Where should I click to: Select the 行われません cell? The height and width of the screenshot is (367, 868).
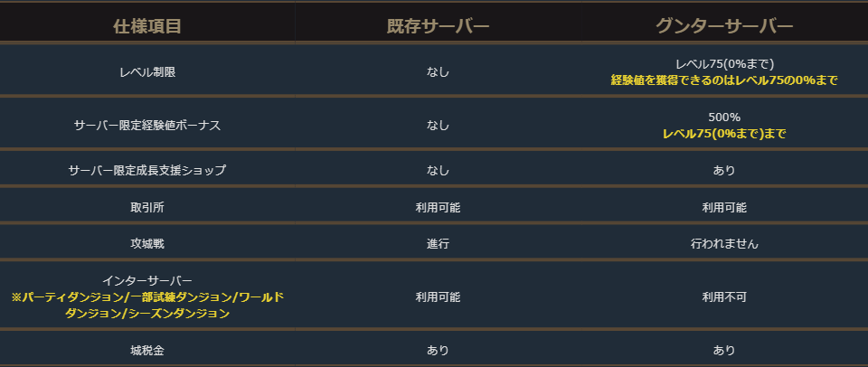(723, 243)
